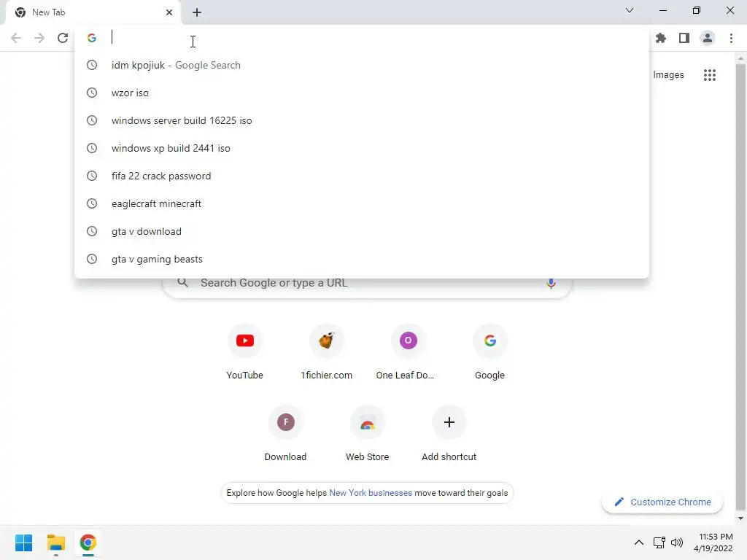This screenshot has height=560, width=747.
Task: Open the Chrome profile avatar
Action: [708, 38]
